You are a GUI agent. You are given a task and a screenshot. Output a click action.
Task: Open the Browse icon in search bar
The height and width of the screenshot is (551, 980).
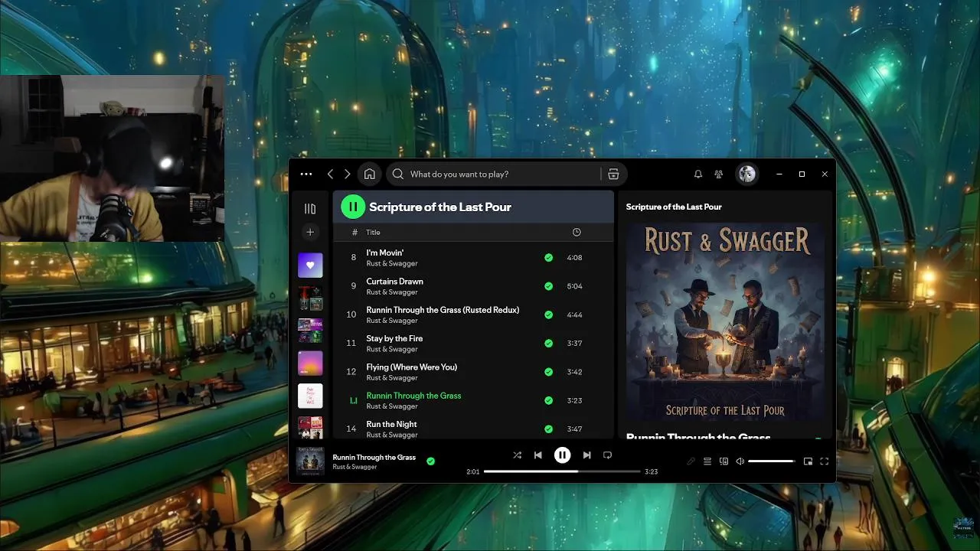pyautogui.click(x=613, y=174)
